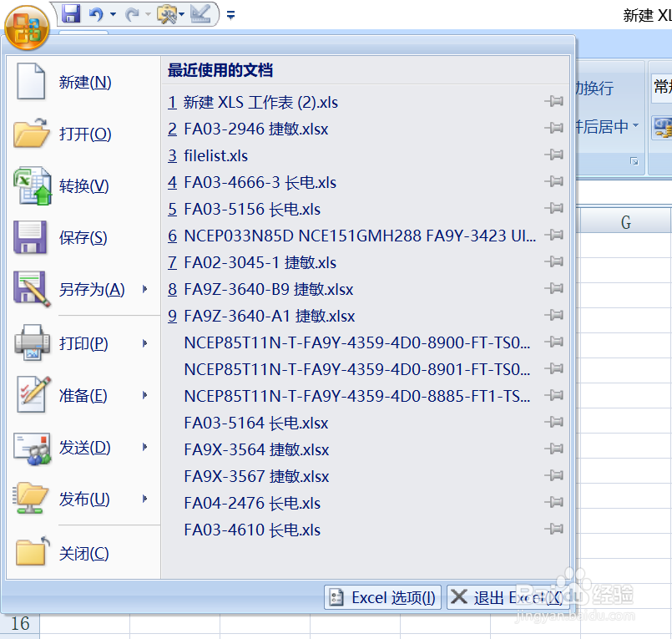This screenshot has width=672, height=639.
Task: Pin filelist.xls to recent documents
Action: [554, 155]
